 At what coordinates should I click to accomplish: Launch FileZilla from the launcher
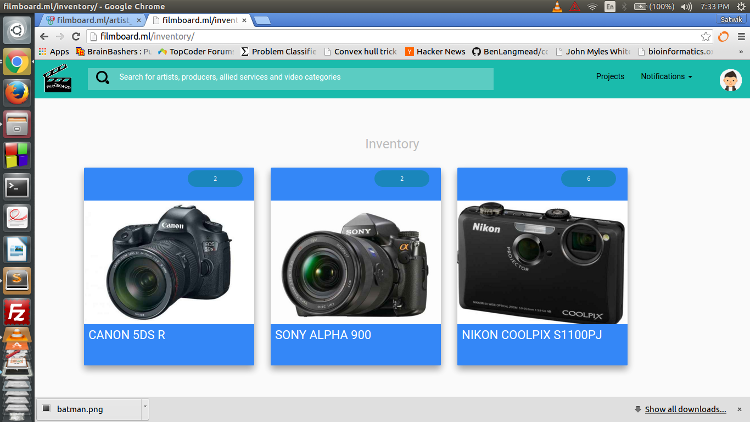17,312
